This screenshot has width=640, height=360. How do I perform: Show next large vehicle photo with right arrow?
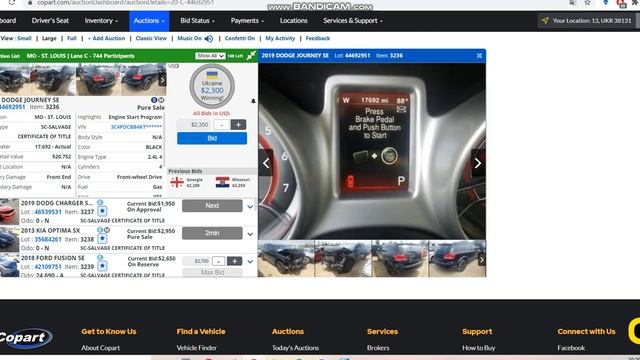click(478, 163)
